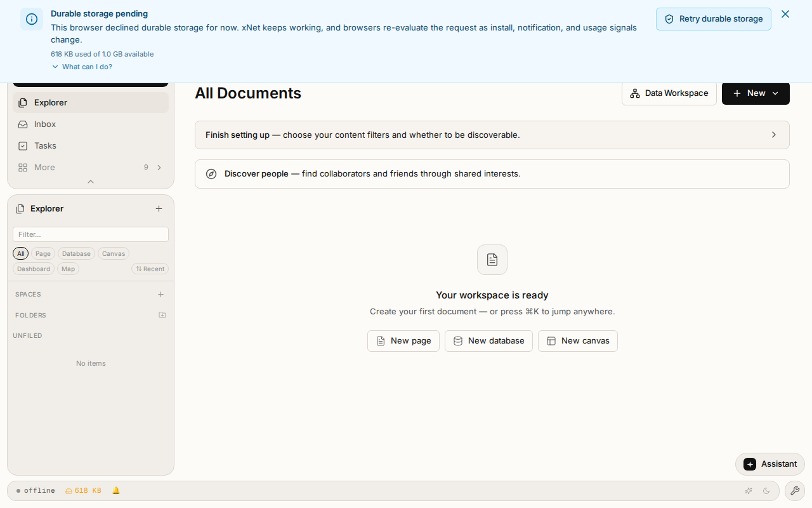The width and height of the screenshot is (812, 508).
Task: Open the Assistant panel
Action: point(770,464)
